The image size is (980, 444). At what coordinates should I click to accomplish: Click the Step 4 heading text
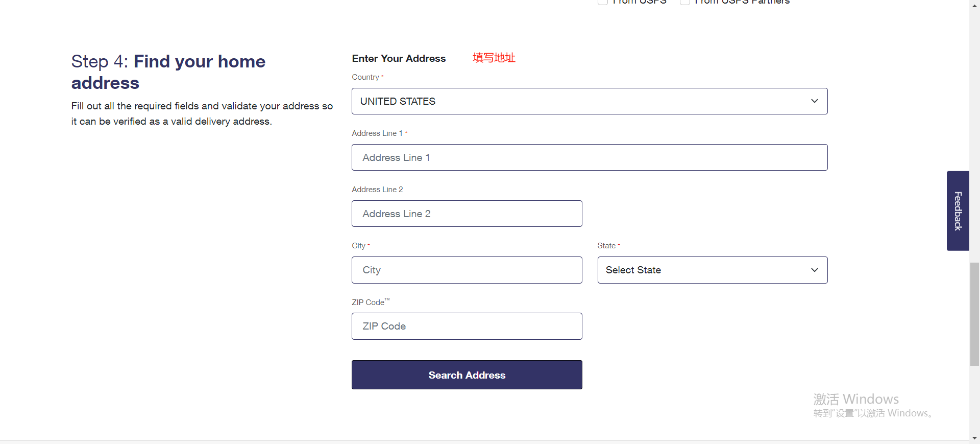[168, 72]
